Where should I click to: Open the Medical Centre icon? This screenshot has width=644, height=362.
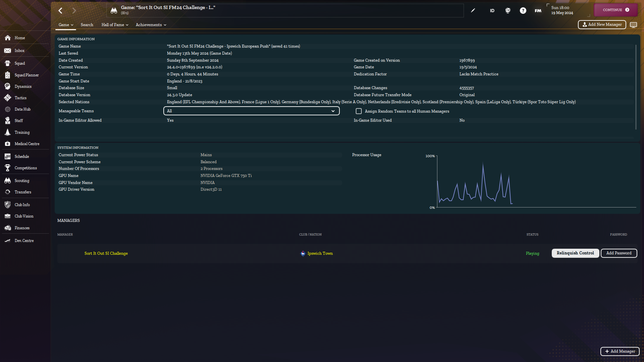click(x=7, y=144)
